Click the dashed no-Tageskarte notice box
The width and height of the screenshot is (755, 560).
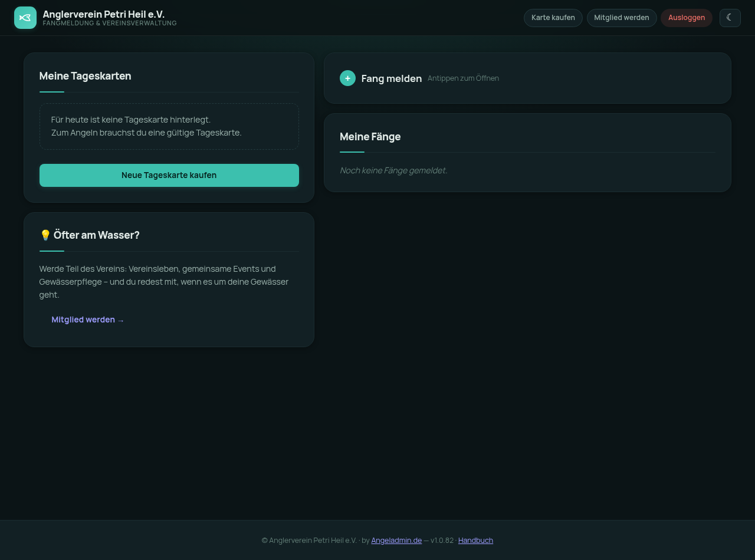(x=169, y=127)
